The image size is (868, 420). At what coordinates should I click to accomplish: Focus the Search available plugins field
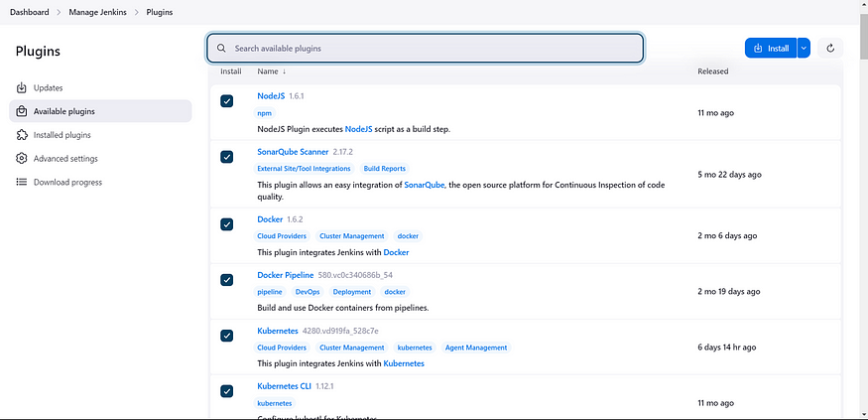[x=426, y=49]
